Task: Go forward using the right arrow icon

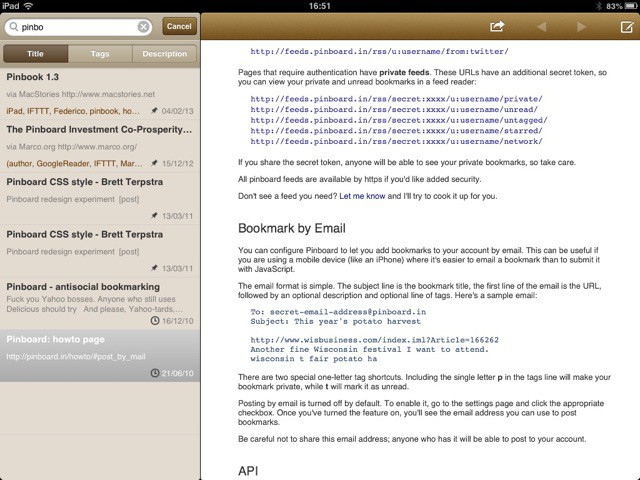Action: tap(582, 27)
